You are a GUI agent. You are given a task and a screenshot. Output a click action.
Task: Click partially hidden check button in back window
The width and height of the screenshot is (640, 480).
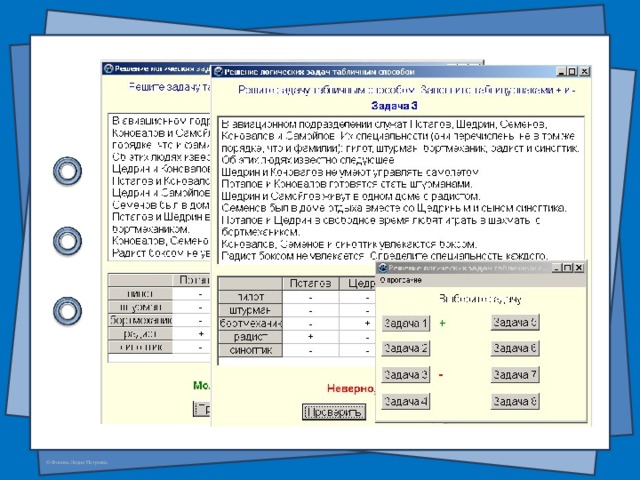[202, 409]
